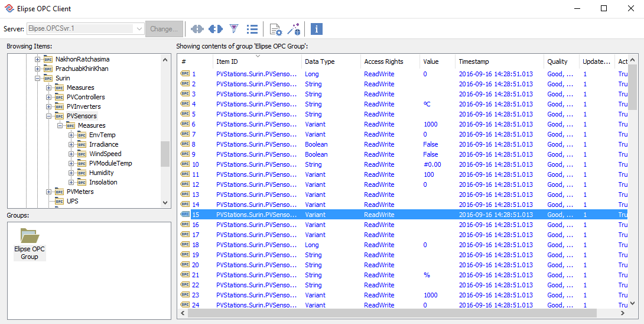Image resolution: width=644 pixels, height=324 pixels.
Task: Click the 'Boolean' data type in row 9
Action: [316, 154]
